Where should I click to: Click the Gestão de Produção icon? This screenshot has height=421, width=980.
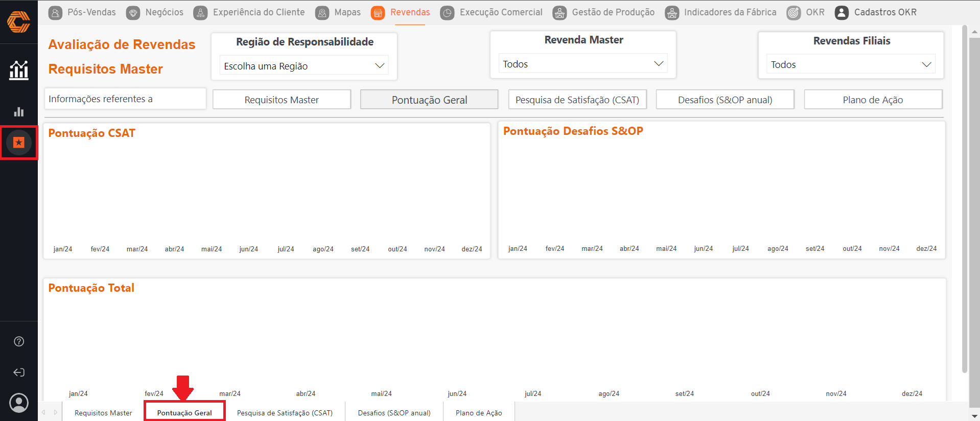click(x=560, y=13)
